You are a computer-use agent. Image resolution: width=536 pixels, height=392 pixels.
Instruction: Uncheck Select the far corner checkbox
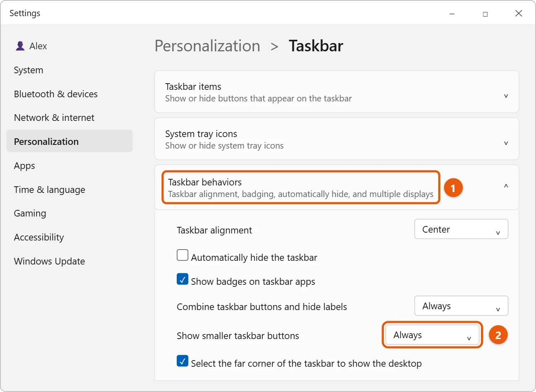(183, 361)
